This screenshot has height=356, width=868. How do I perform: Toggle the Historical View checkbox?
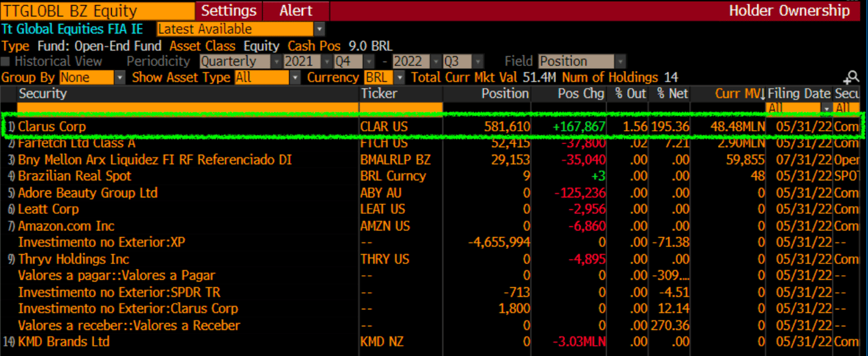pos(6,62)
